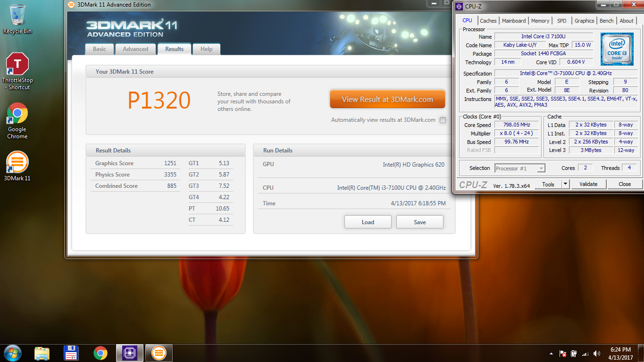644x362 pixels.
Task: Click the CPU-Z Close button
Action: [x=625, y=184]
